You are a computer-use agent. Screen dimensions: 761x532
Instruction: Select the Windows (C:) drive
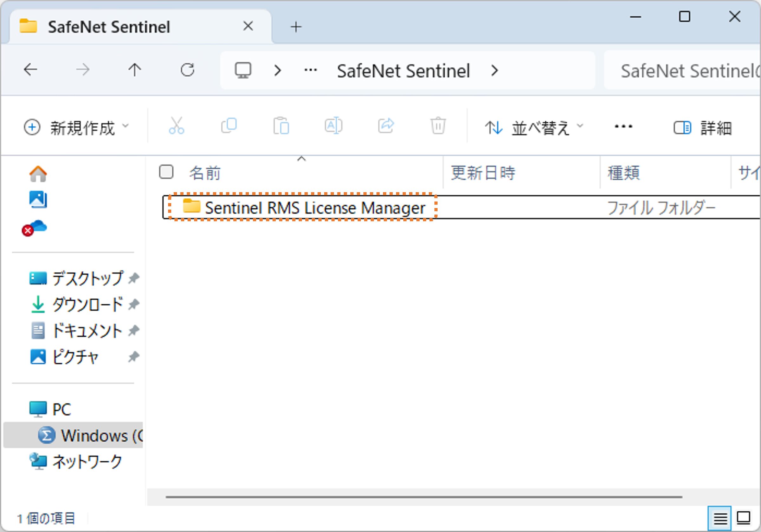(x=74, y=435)
